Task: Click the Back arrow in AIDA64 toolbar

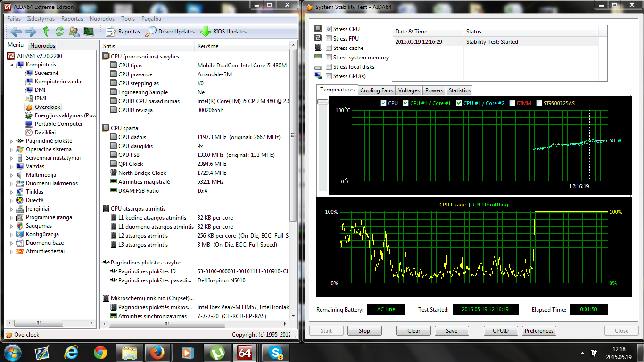Action: 16,32
